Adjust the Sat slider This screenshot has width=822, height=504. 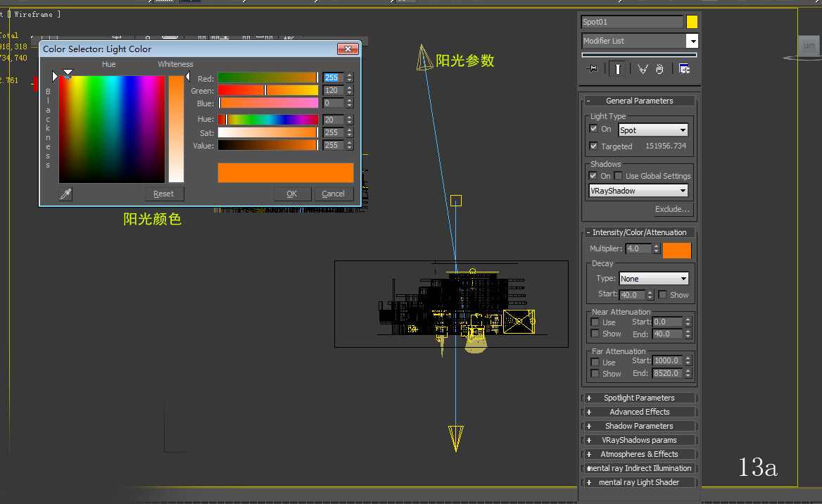(x=268, y=132)
